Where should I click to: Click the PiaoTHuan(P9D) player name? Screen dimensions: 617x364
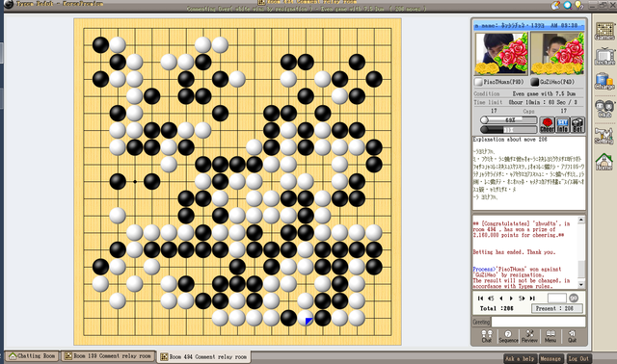(503, 82)
